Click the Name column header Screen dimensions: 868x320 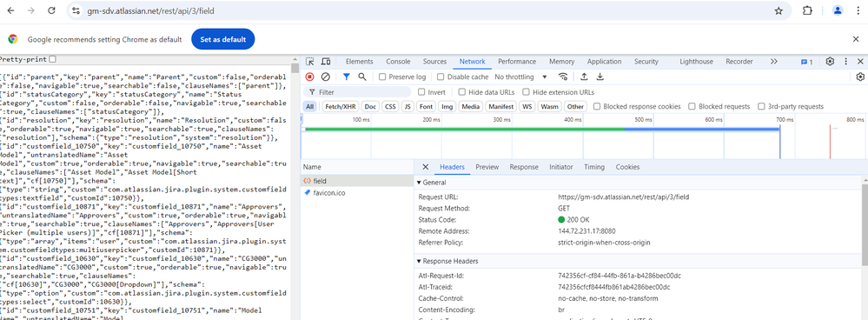(x=357, y=167)
